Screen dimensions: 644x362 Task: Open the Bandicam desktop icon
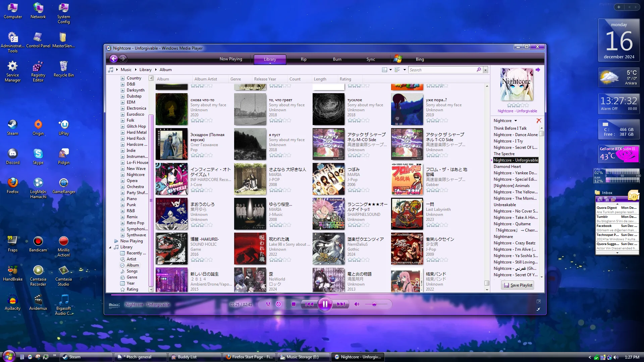pos(38,244)
